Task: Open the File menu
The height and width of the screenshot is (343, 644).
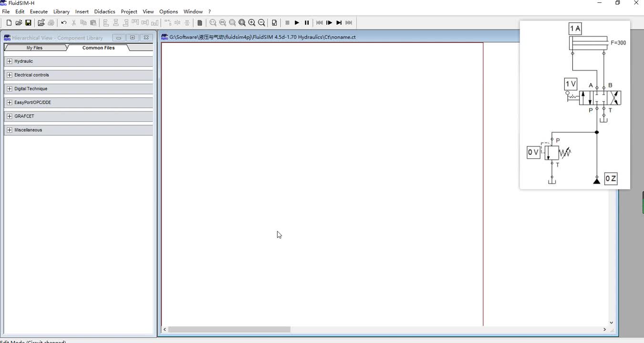Action: click(x=6, y=11)
